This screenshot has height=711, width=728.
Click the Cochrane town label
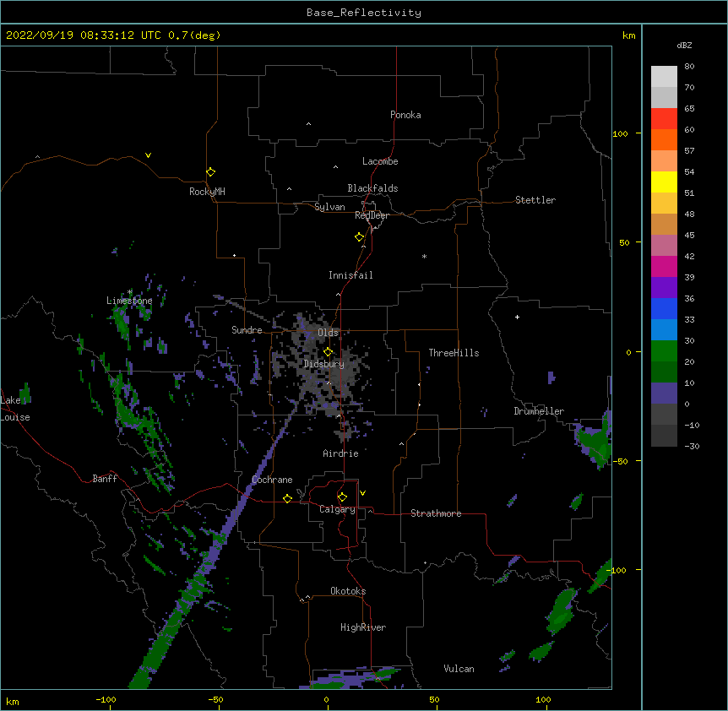click(x=272, y=480)
